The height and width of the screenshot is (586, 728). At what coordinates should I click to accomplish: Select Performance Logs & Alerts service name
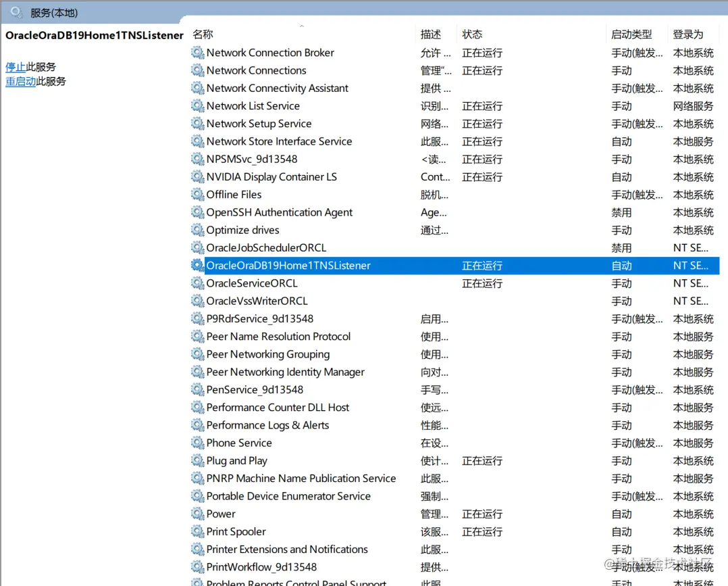(x=267, y=425)
